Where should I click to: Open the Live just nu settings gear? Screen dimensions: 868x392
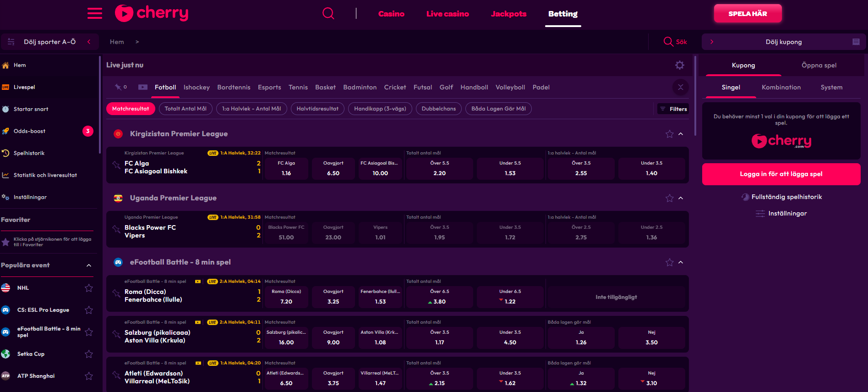(x=680, y=65)
